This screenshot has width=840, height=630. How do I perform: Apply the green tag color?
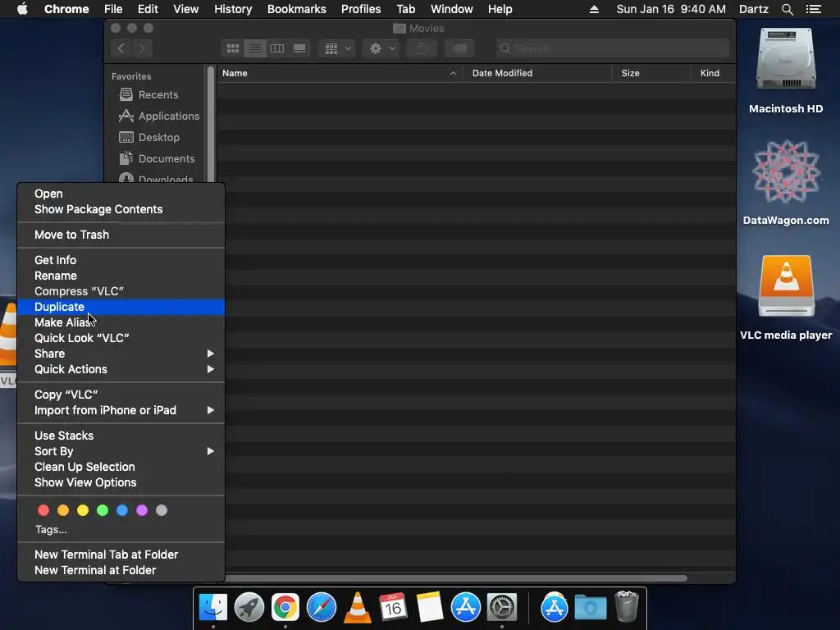[103, 510]
